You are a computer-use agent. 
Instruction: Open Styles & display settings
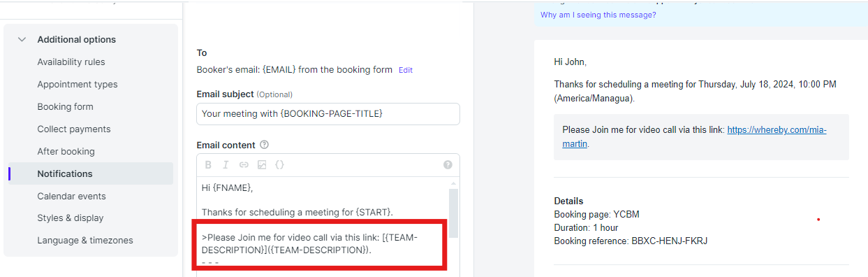(71, 218)
